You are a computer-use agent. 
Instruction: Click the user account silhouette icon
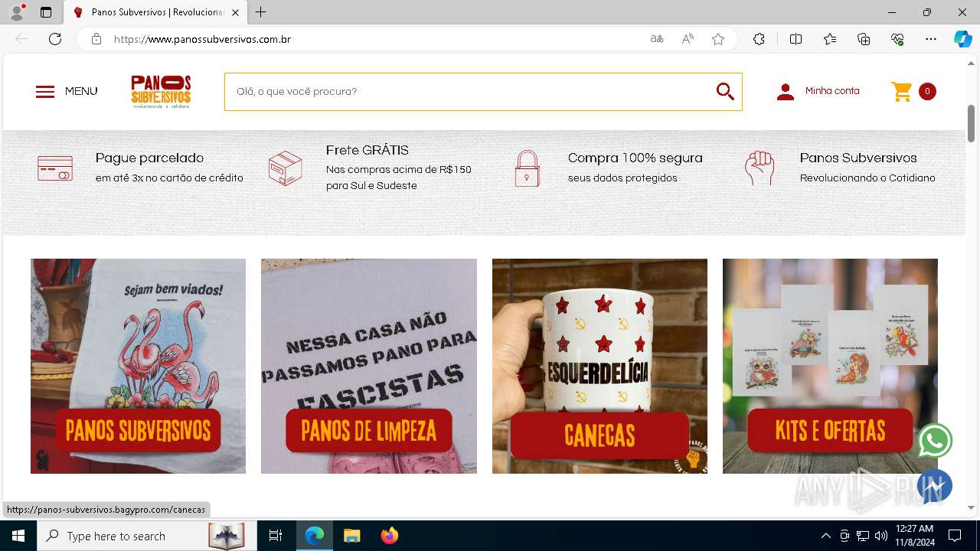[786, 92]
